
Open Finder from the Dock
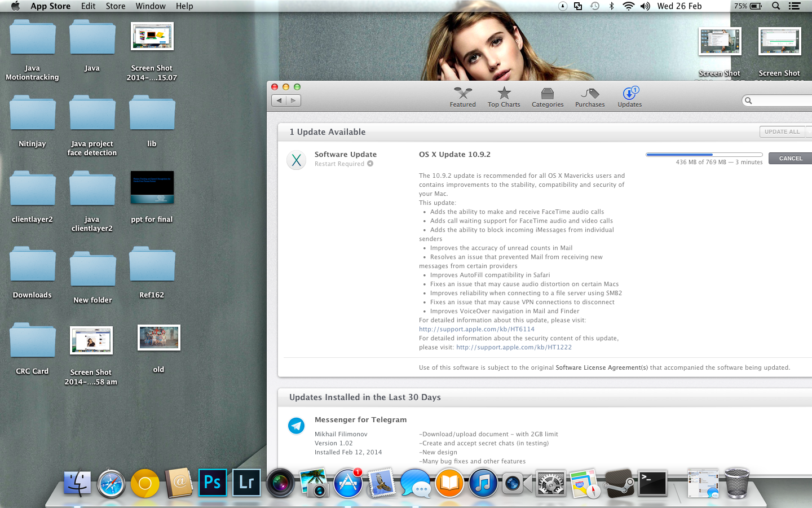click(77, 484)
